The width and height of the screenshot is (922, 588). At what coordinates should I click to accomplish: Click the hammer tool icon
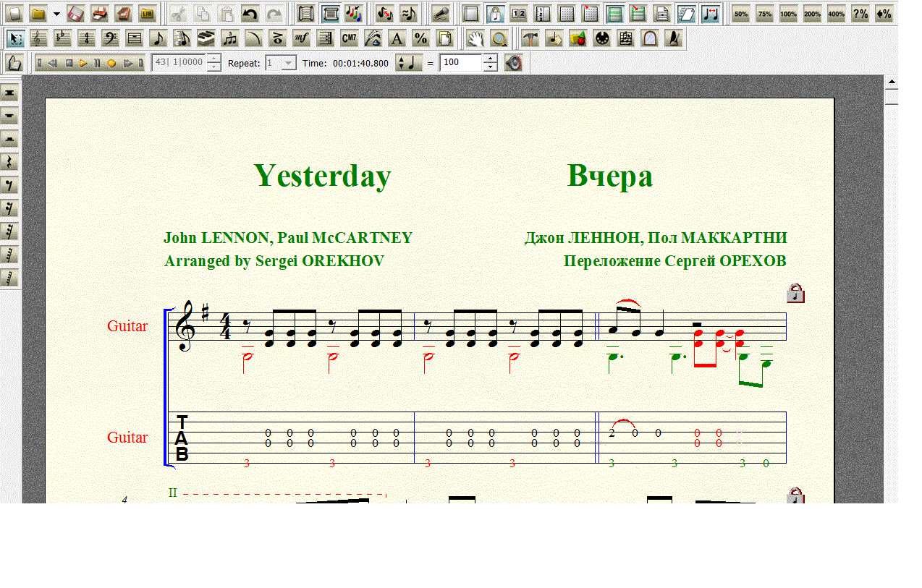(530, 38)
